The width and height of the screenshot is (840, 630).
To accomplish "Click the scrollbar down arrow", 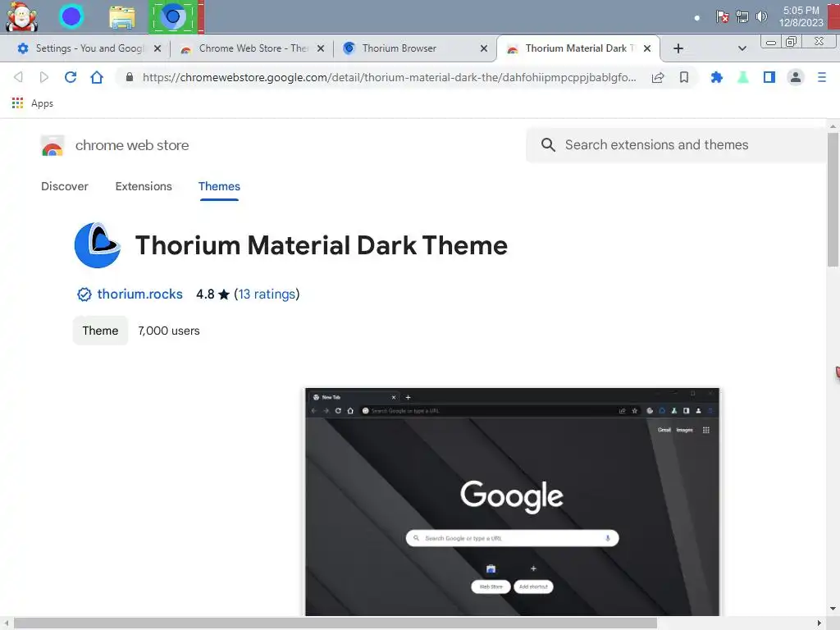I will [x=833, y=609].
